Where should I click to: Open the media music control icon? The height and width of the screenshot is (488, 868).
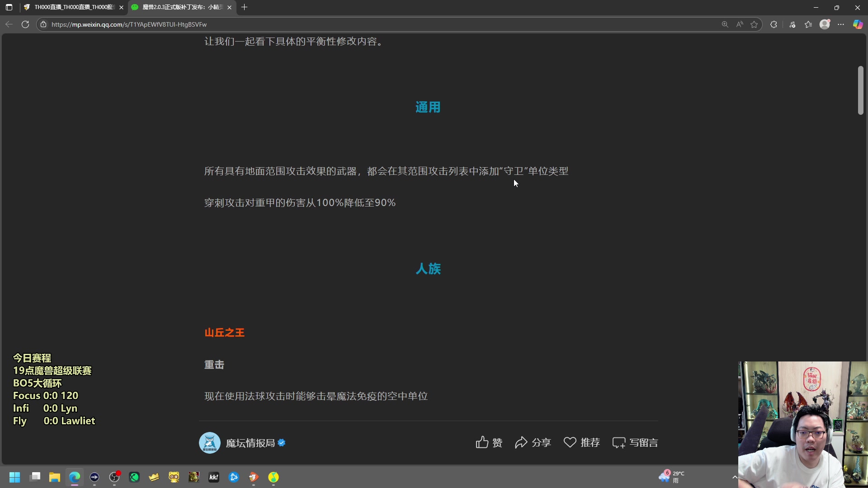(792, 24)
